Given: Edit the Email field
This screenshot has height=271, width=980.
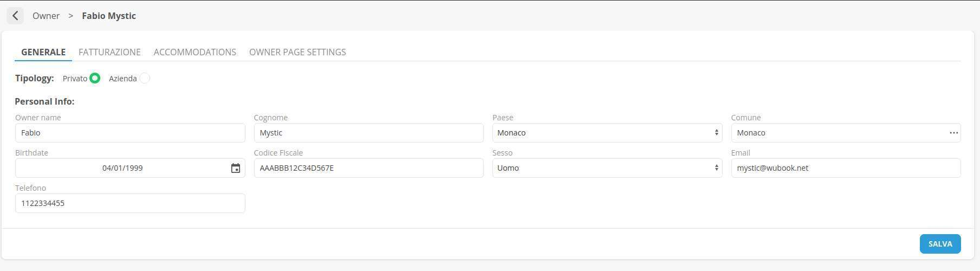Looking at the screenshot, I should [x=845, y=168].
